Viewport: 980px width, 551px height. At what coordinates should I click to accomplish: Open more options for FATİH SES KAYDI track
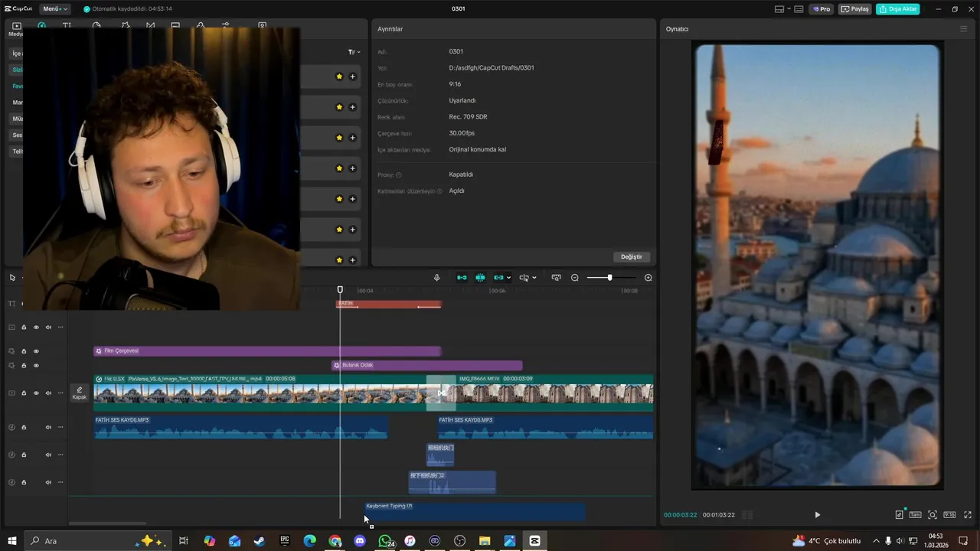coord(60,427)
